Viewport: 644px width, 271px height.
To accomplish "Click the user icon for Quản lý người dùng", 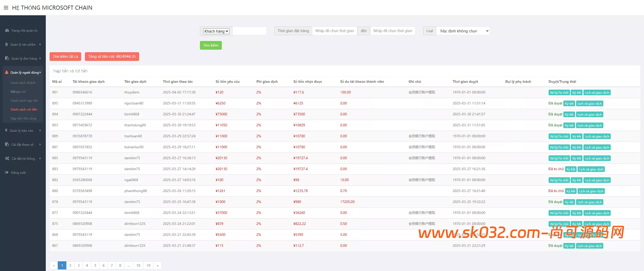I will tap(7, 72).
